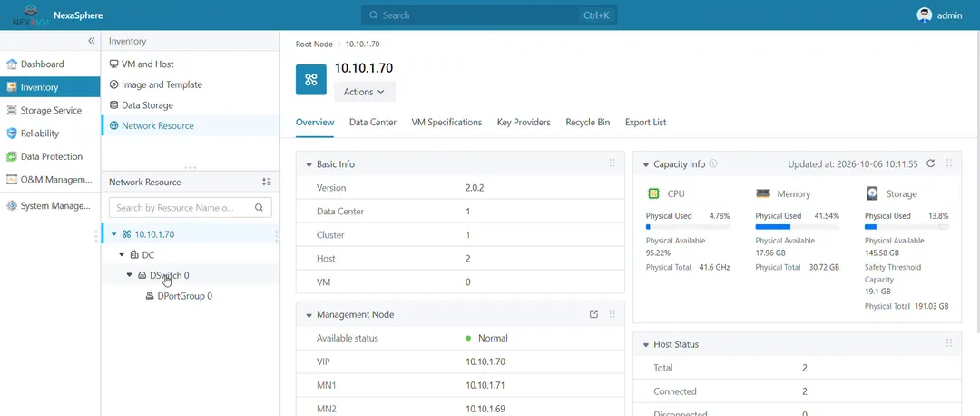The height and width of the screenshot is (416, 980).
Task: Select Network Resource inventory item
Action: pos(190,125)
